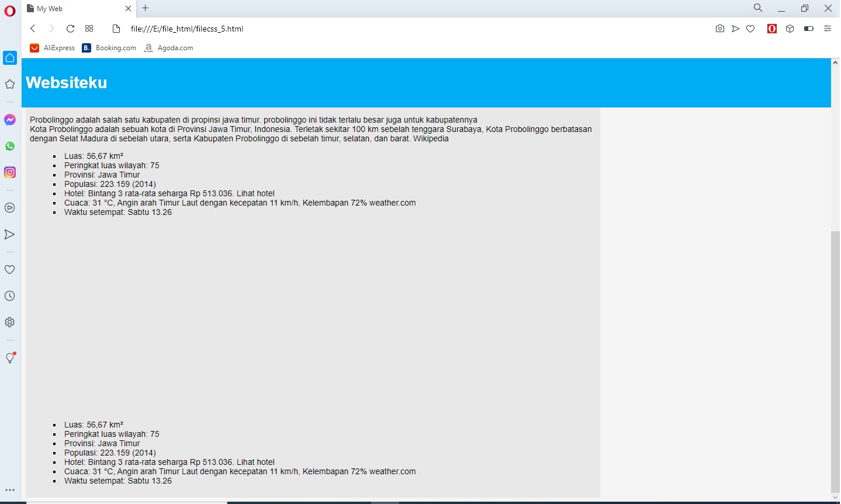The image size is (841, 504).
Task: Enable battery saver from the toolbar
Action: (x=809, y=28)
